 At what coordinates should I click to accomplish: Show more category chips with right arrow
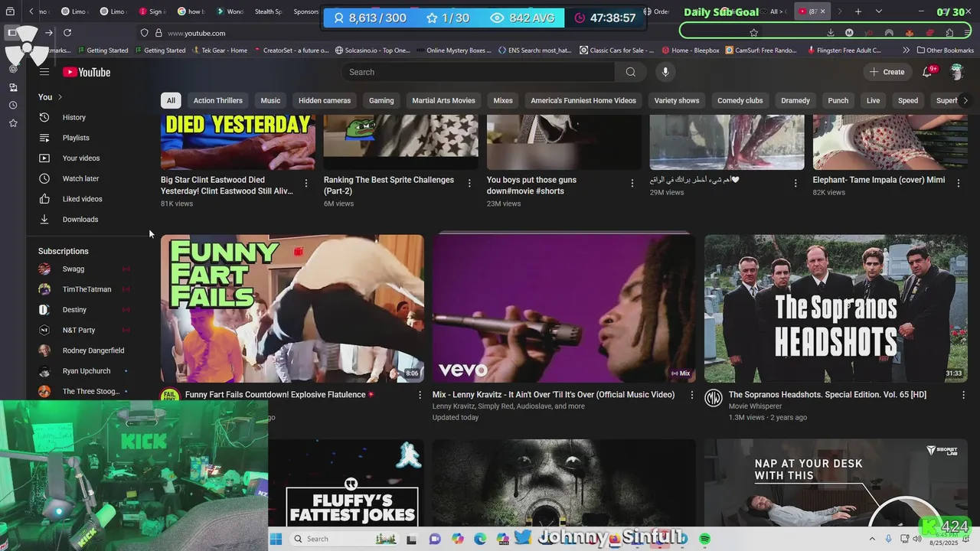(965, 100)
